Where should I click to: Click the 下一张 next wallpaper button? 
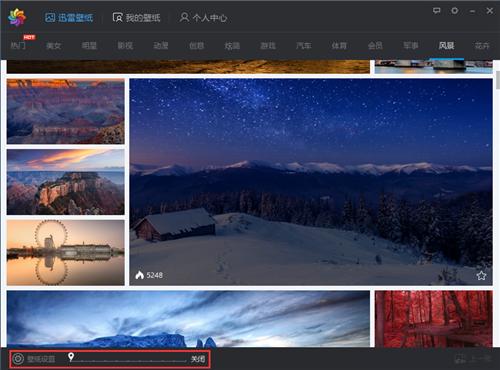click(473, 359)
